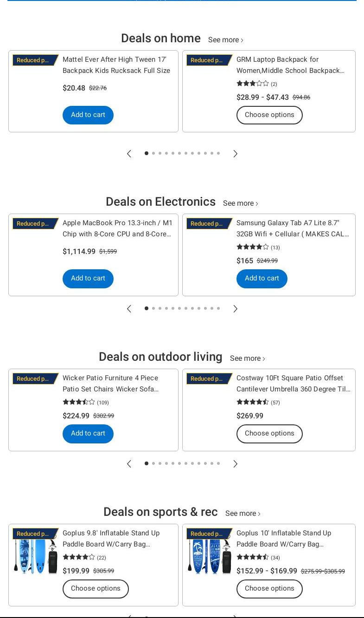Open star rating of Costway Patio Umbrella
The width and height of the screenshot is (364, 618).
(x=253, y=402)
